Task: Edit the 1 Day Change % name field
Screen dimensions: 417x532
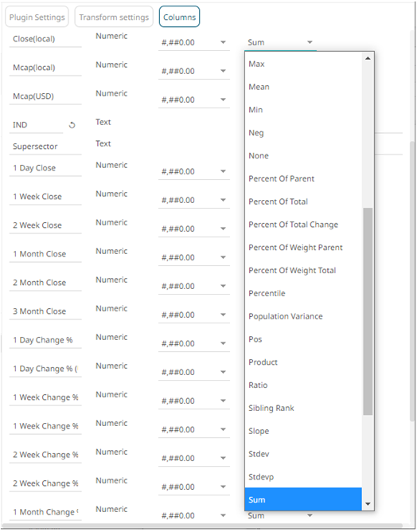Action: coord(45,340)
